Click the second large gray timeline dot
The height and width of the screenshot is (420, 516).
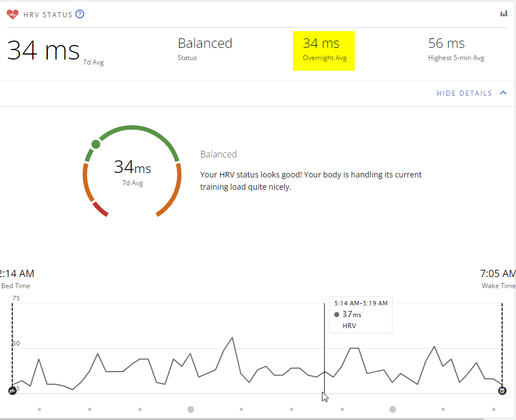click(393, 409)
